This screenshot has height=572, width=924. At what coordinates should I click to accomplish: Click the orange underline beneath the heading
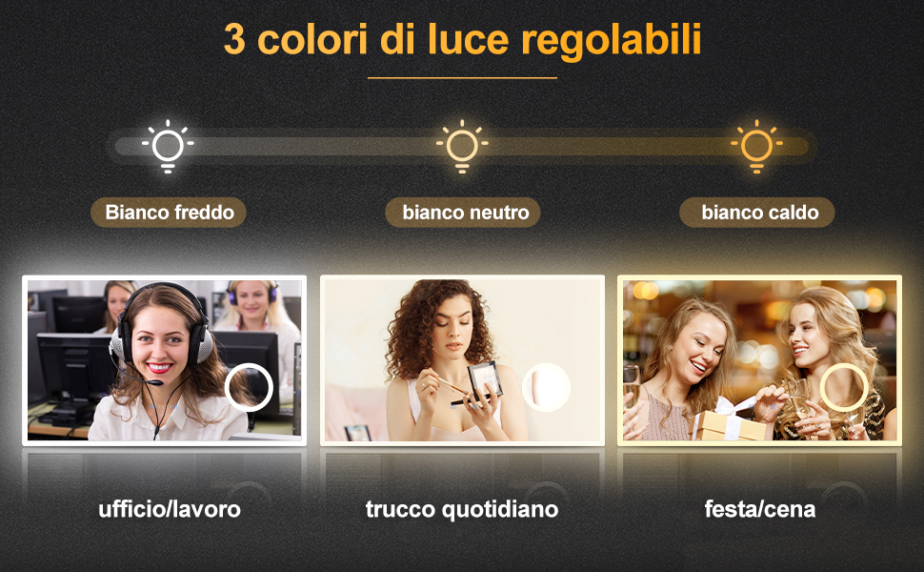[x=462, y=77]
